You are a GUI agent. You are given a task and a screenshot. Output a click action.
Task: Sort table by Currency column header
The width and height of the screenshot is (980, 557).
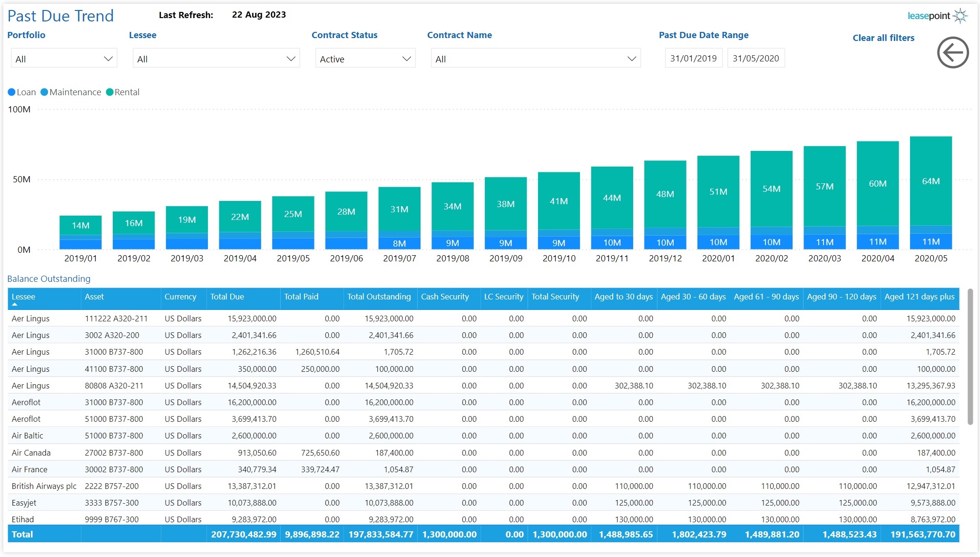pyautogui.click(x=184, y=298)
